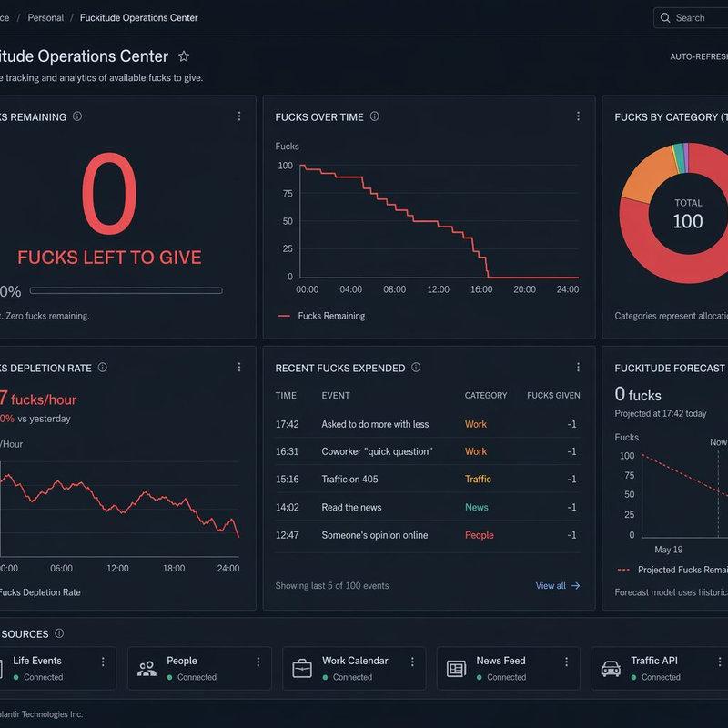The image size is (728, 728).
Task: Click "Projected at 17:42 today" text
Action: point(661,413)
